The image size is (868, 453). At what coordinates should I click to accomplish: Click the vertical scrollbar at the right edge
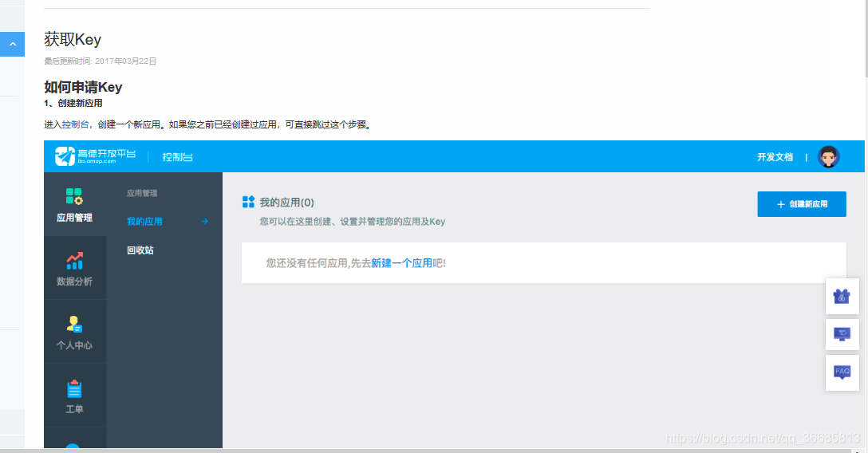(866, 39)
